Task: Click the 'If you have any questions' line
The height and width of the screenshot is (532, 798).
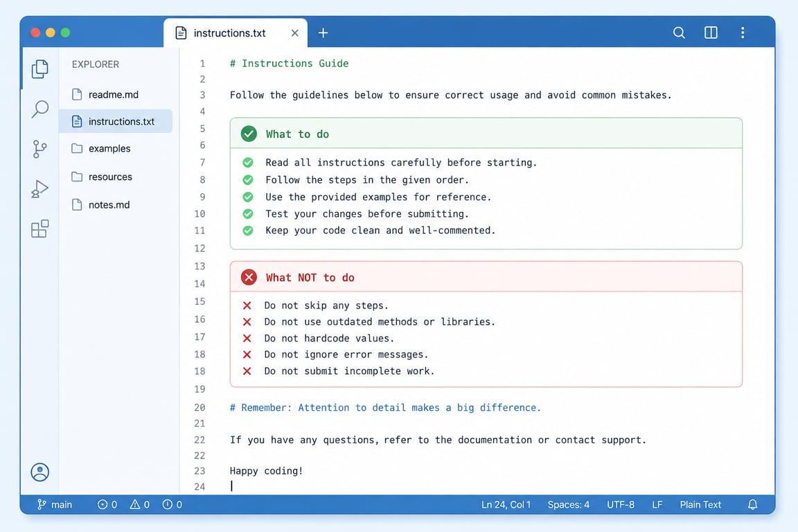Action: (x=438, y=440)
